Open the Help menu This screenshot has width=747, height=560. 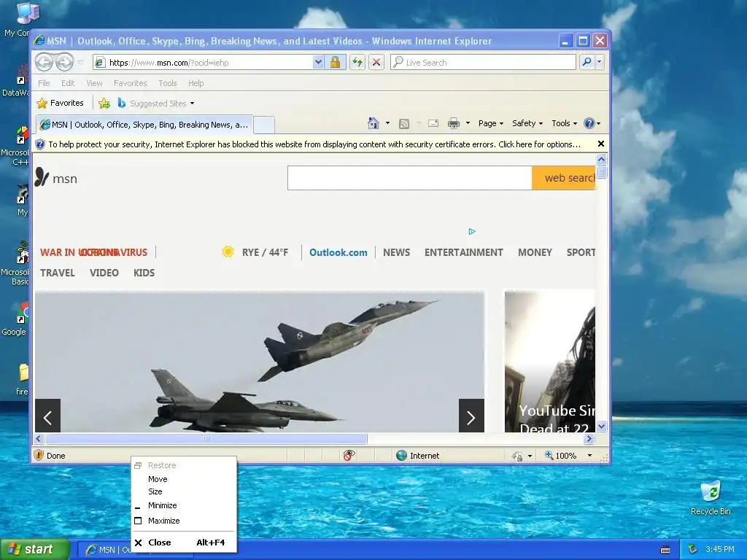click(x=196, y=83)
